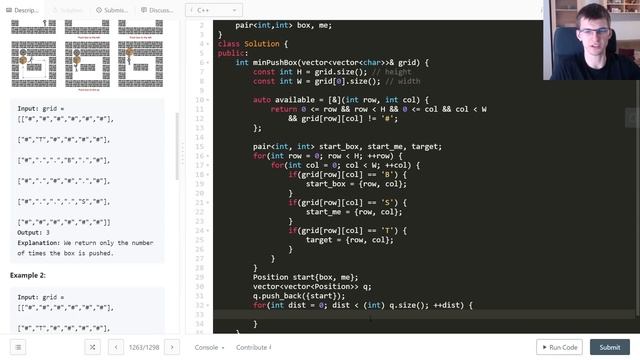Viewport: 640px width, 360px height.
Task: Click the 'Example 2:' heading
Action: tap(28, 276)
